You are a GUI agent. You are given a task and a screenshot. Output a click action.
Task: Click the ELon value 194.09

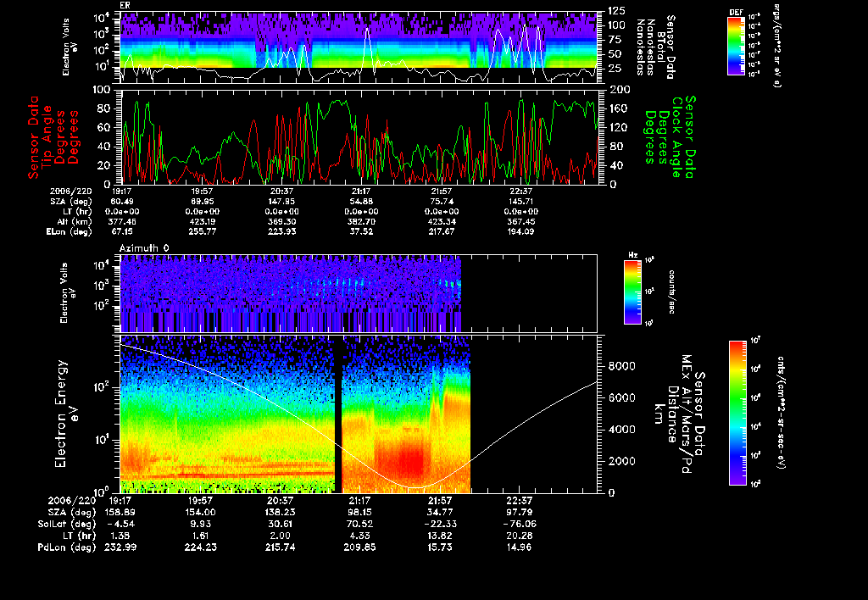520,232
